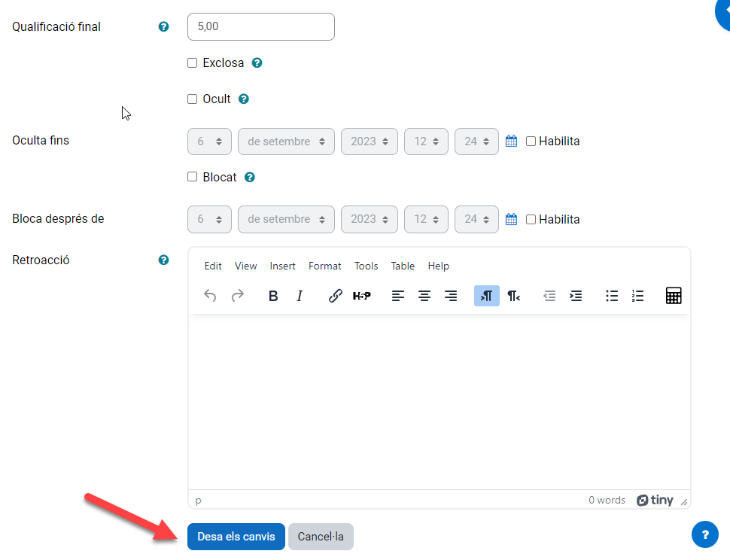This screenshot has width=730, height=560.
Task: Enable the Ocult checkbox
Action: tap(193, 99)
